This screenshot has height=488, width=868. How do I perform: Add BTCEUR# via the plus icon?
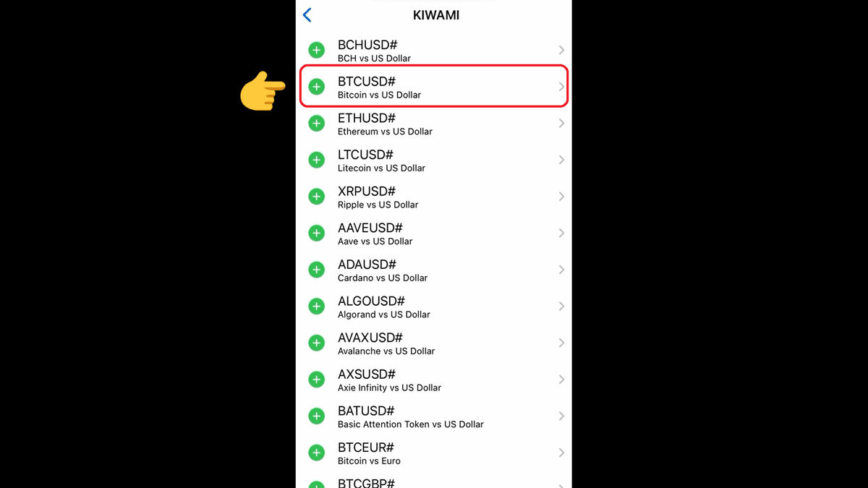(x=316, y=453)
